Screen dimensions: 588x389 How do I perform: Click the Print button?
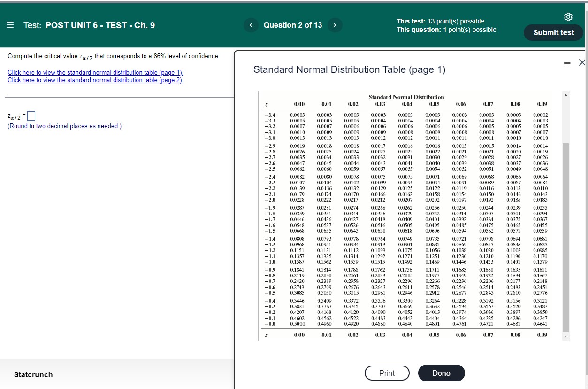387,373
